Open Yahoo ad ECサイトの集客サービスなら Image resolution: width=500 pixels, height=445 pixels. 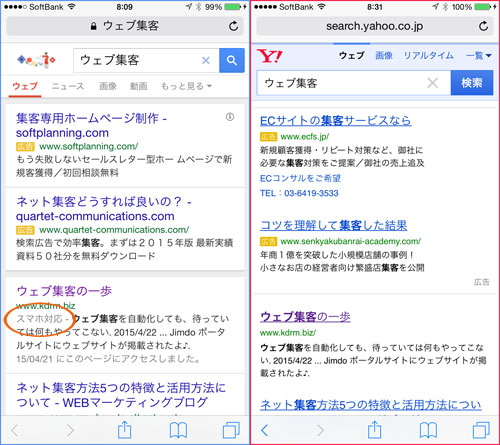click(x=336, y=120)
